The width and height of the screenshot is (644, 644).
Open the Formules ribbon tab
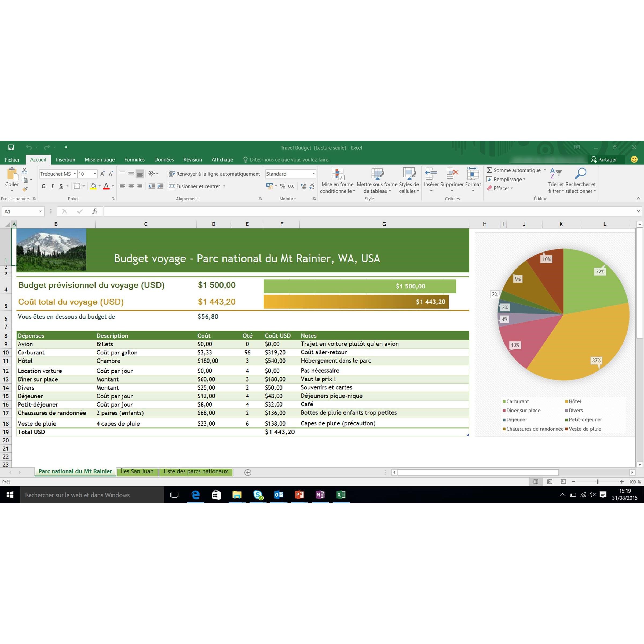pos(134,160)
